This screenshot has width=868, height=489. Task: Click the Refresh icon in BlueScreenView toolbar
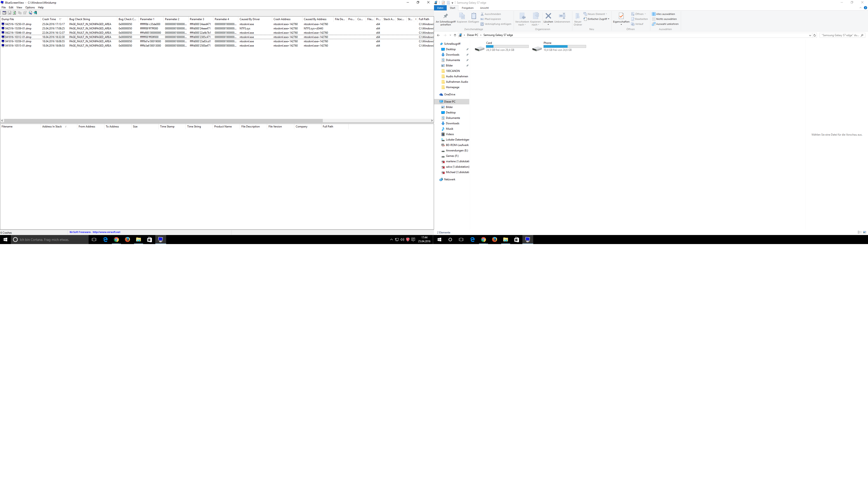pos(14,13)
